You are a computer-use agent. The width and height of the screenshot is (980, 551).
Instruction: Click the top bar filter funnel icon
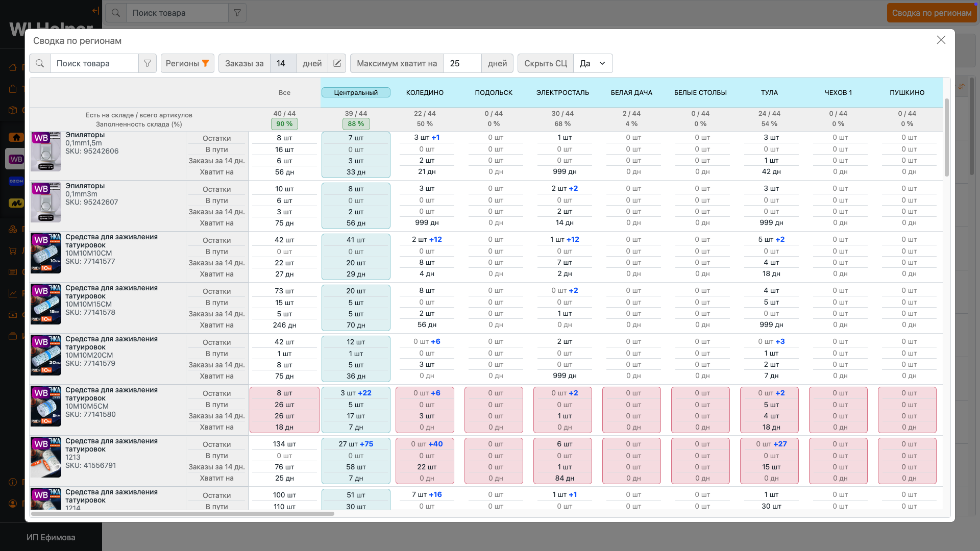[237, 13]
